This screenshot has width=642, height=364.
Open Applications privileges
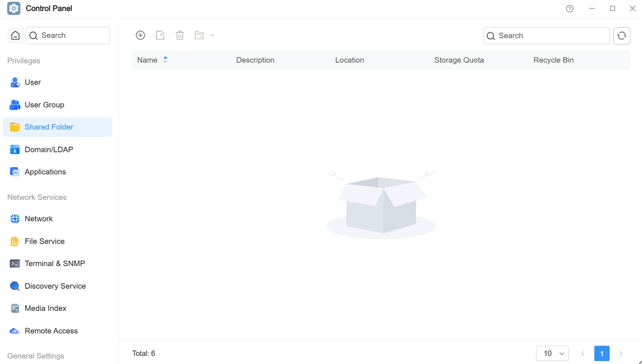coord(58,172)
